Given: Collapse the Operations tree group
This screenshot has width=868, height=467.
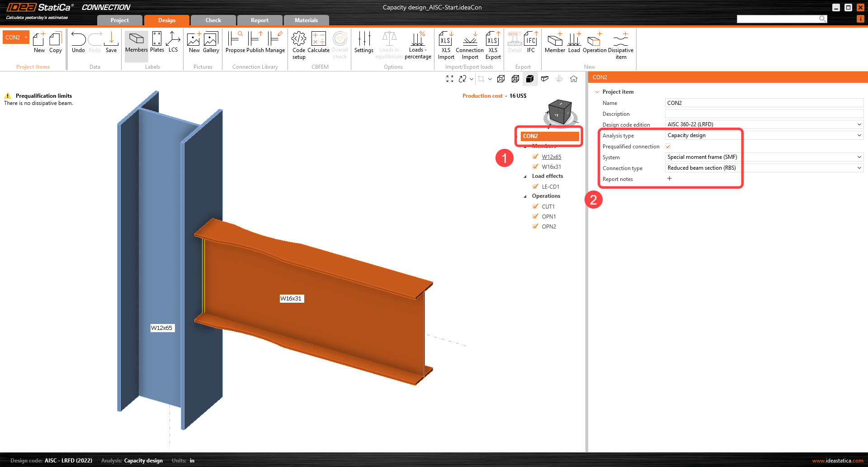Looking at the screenshot, I should [525, 196].
